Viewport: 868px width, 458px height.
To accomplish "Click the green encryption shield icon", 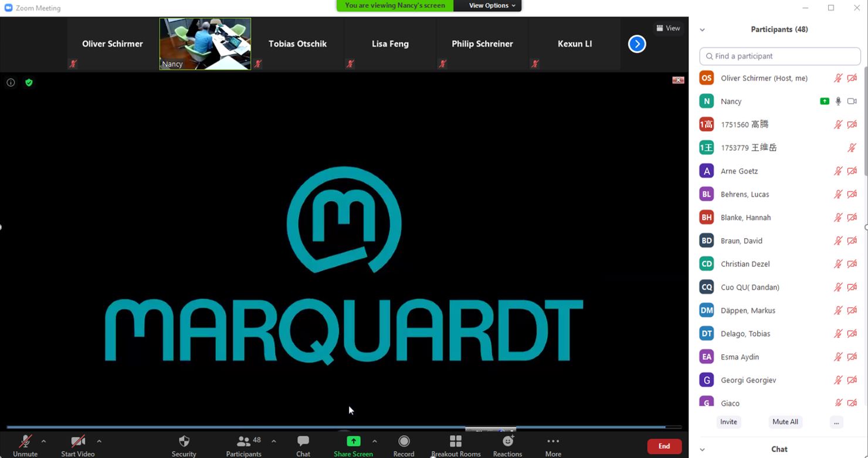I will (x=29, y=83).
